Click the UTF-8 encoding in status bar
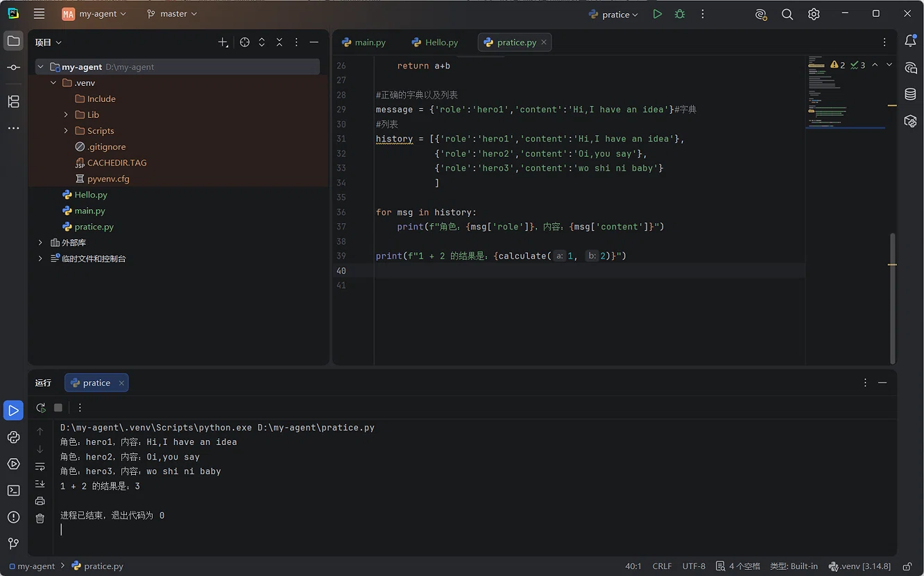Viewport: 924px width, 576px height. point(694,566)
